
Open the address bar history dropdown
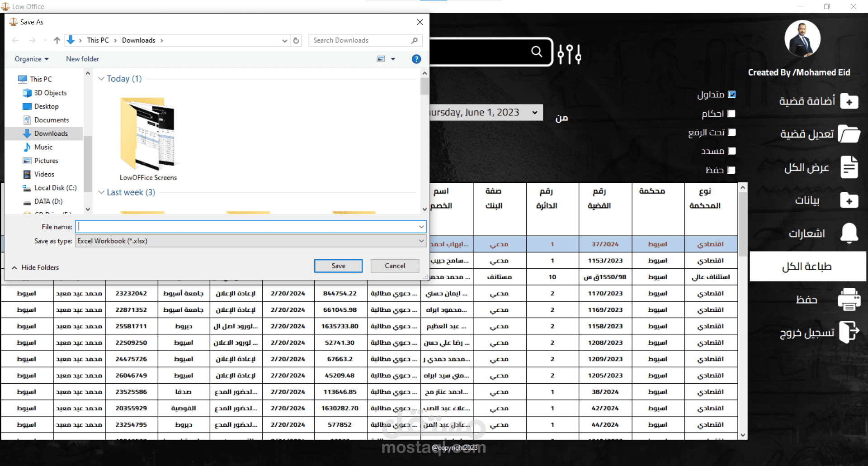pos(285,40)
